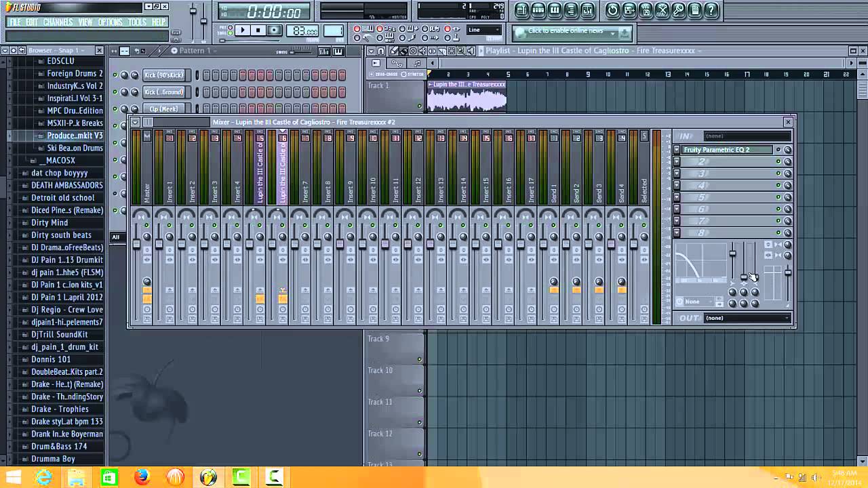Open Internet Explorer from the taskbar
This screenshot has width=868, height=488.
[43, 477]
